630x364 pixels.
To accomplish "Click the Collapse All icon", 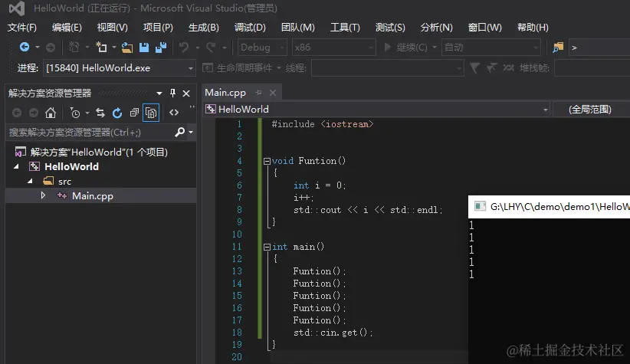I will point(134,113).
